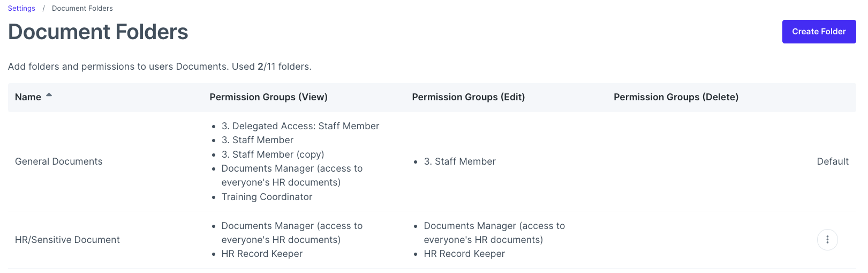Click HR Record Keeper in Edit column
The width and height of the screenshot is (868, 273).
pyautogui.click(x=464, y=254)
